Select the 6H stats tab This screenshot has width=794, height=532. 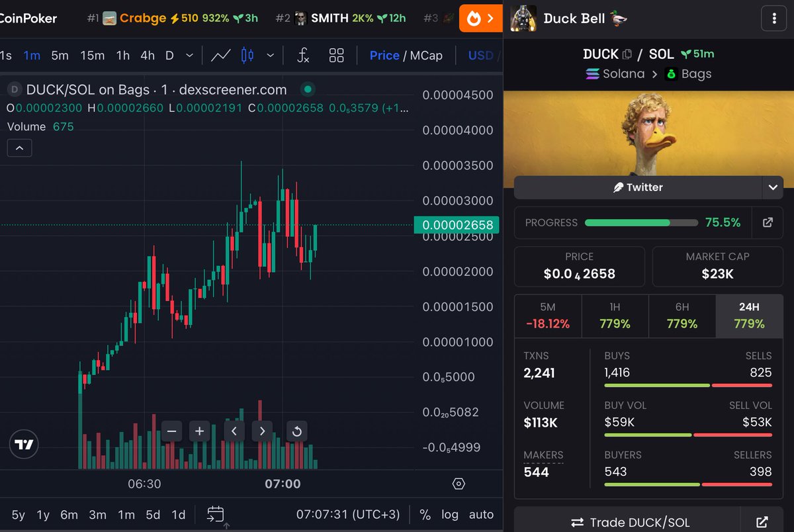pyautogui.click(x=682, y=316)
